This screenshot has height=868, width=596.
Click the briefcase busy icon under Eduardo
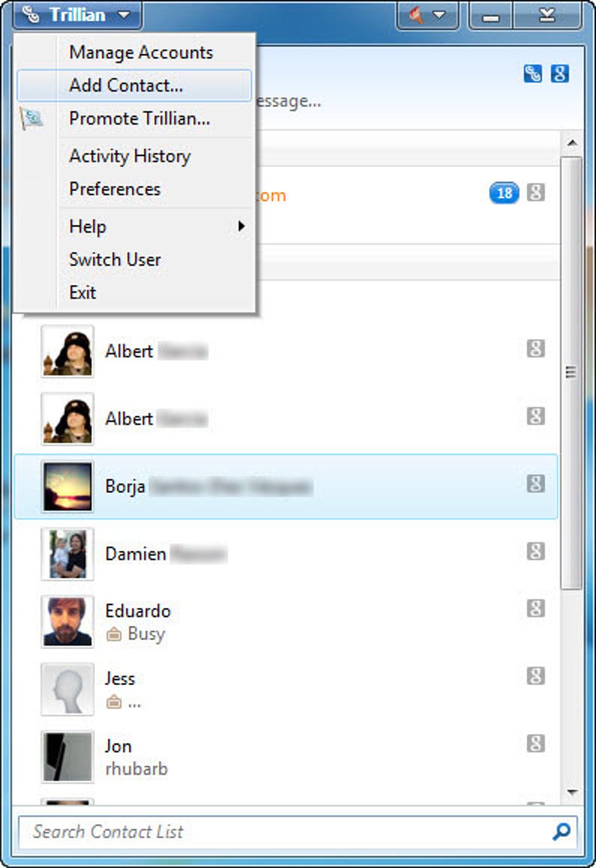coord(114,634)
